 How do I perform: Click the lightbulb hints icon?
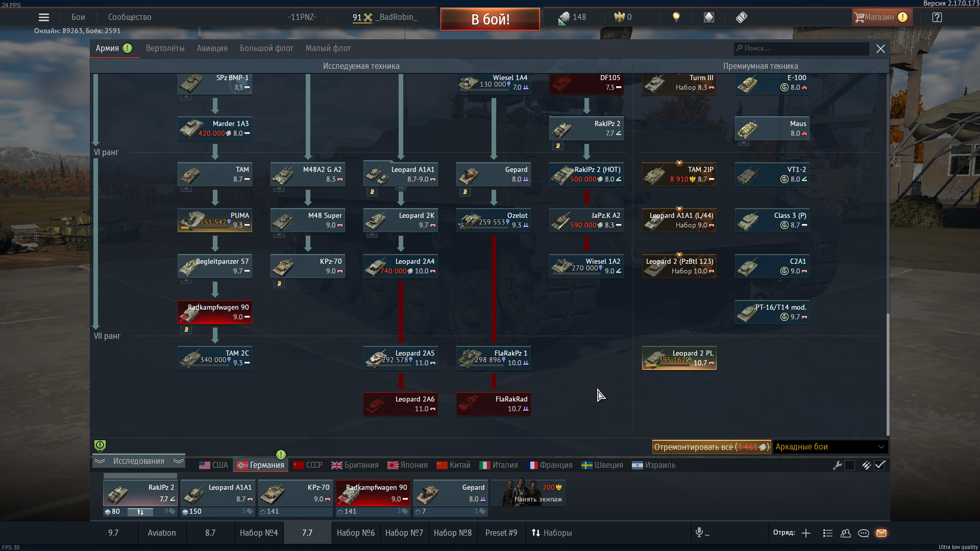(x=676, y=17)
